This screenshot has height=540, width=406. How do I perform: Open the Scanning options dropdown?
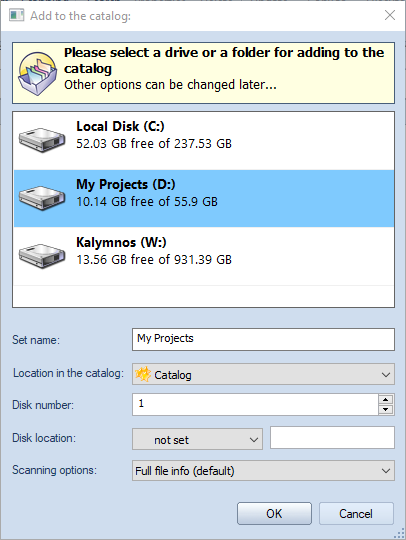pyautogui.click(x=263, y=470)
